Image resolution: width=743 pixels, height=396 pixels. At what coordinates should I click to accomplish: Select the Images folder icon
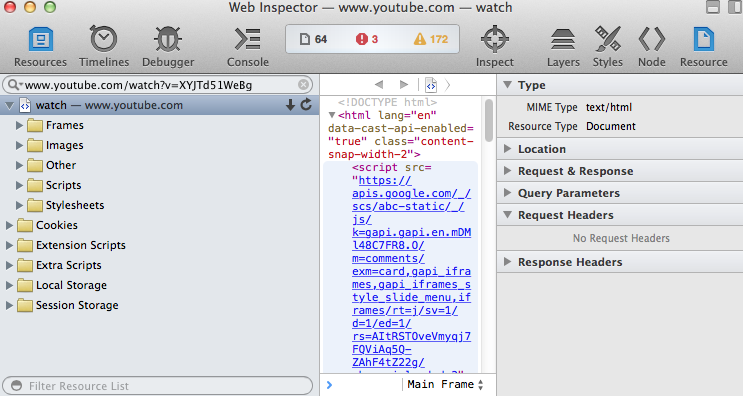pos(35,145)
